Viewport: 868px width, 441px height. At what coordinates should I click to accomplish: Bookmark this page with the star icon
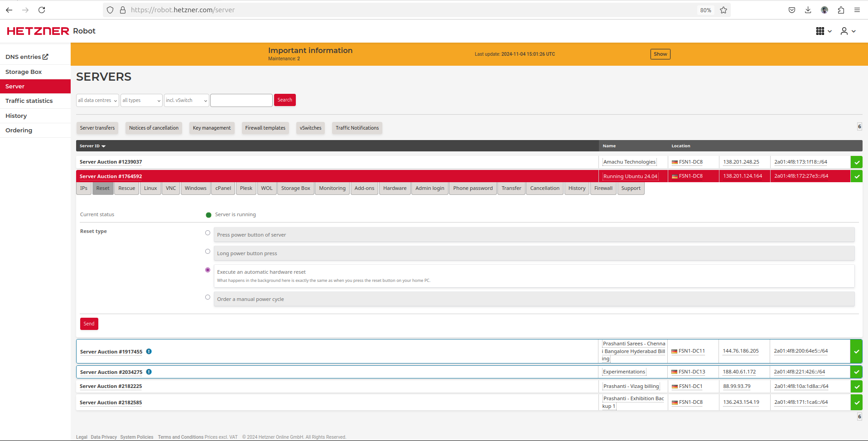tap(723, 10)
